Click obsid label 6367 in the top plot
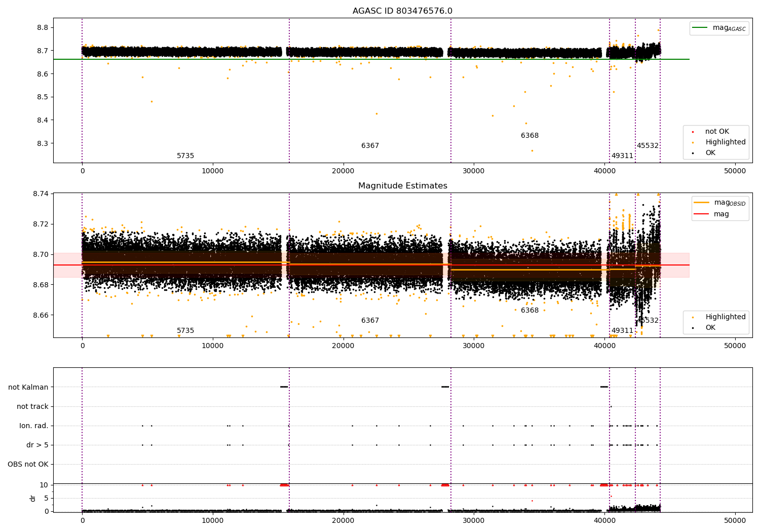This screenshot has height=532, width=760. click(370, 146)
